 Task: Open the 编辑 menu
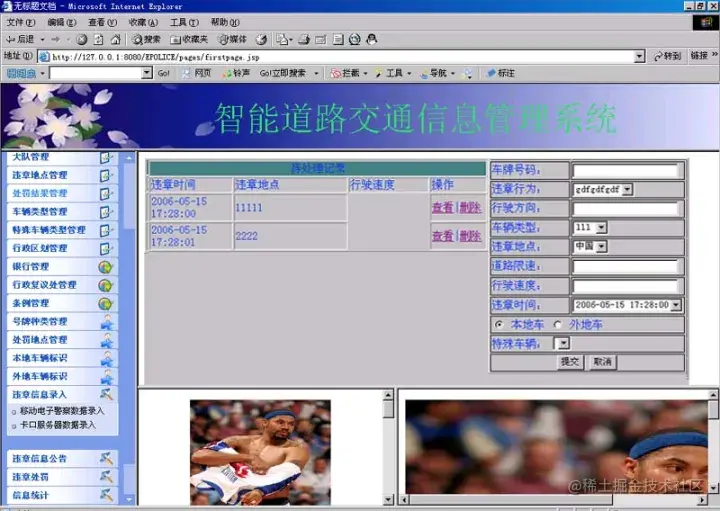[x=62, y=22]
